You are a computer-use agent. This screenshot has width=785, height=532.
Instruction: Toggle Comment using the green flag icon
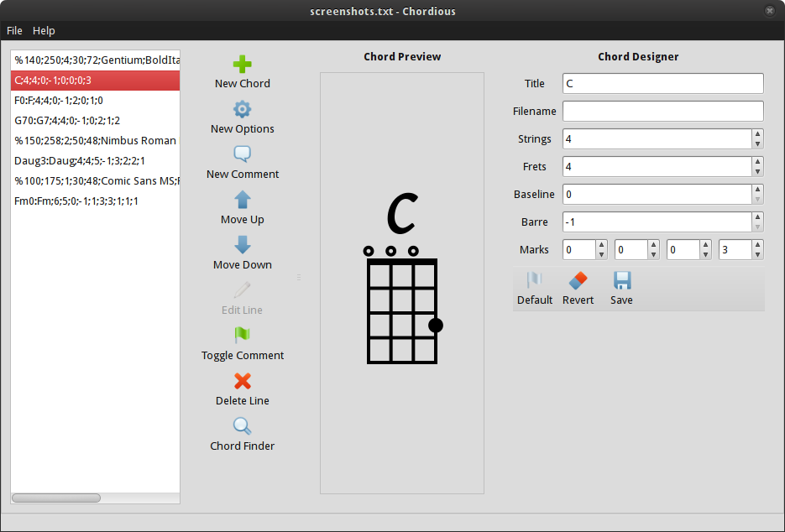pos(243,336)
